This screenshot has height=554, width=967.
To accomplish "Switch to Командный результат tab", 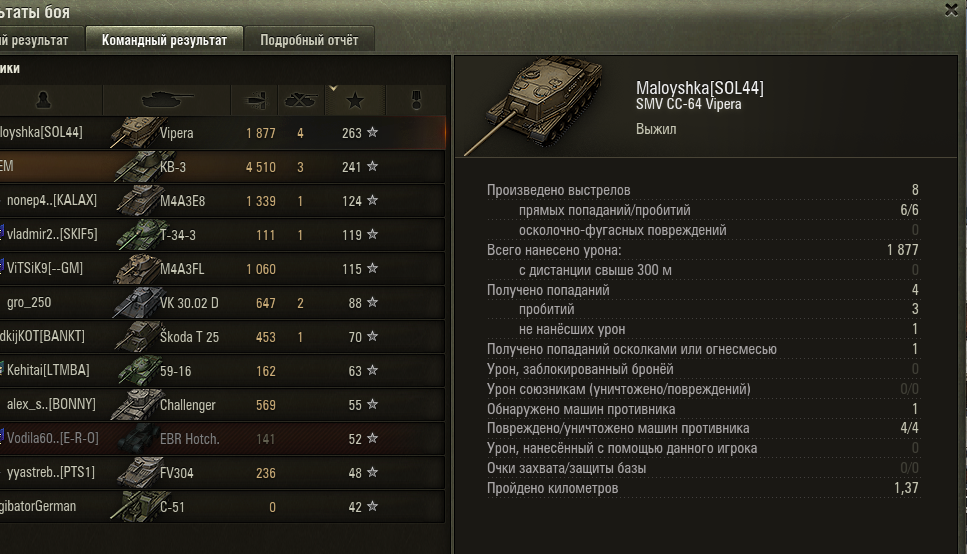I will pyautogui.click(x=164, y=41).
